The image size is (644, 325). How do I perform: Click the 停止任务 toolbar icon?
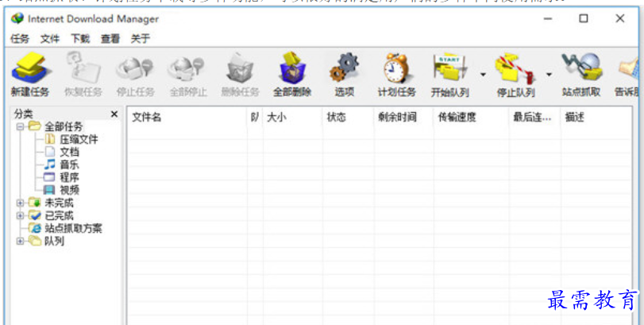[135, 68]
